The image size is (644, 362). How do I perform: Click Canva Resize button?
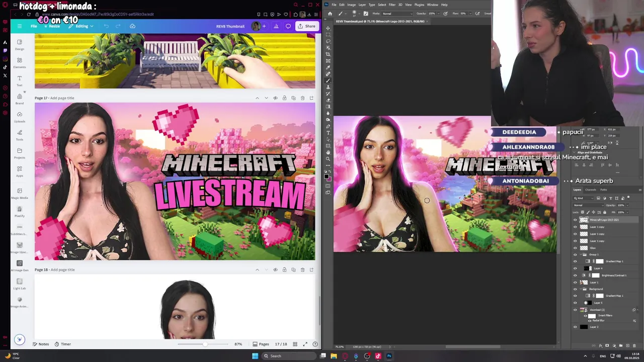[52, 26]
